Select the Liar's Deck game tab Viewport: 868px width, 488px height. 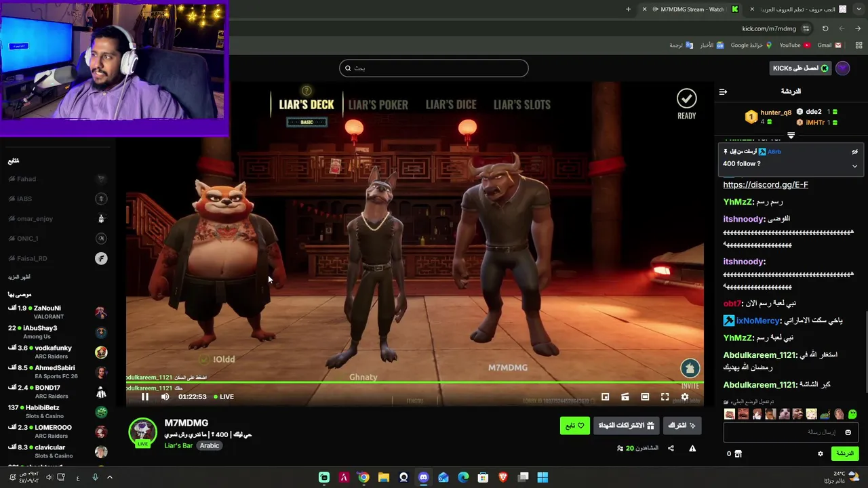point(307,104)
